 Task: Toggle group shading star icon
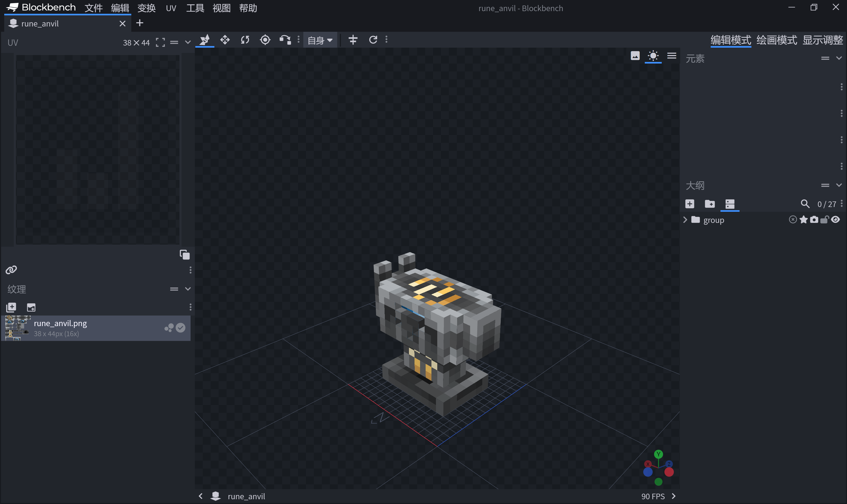804,220
